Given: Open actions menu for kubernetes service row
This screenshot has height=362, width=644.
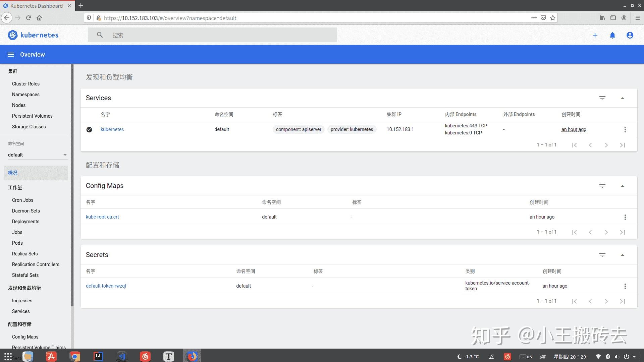Looking at the screenshot, I should (625, 130).
